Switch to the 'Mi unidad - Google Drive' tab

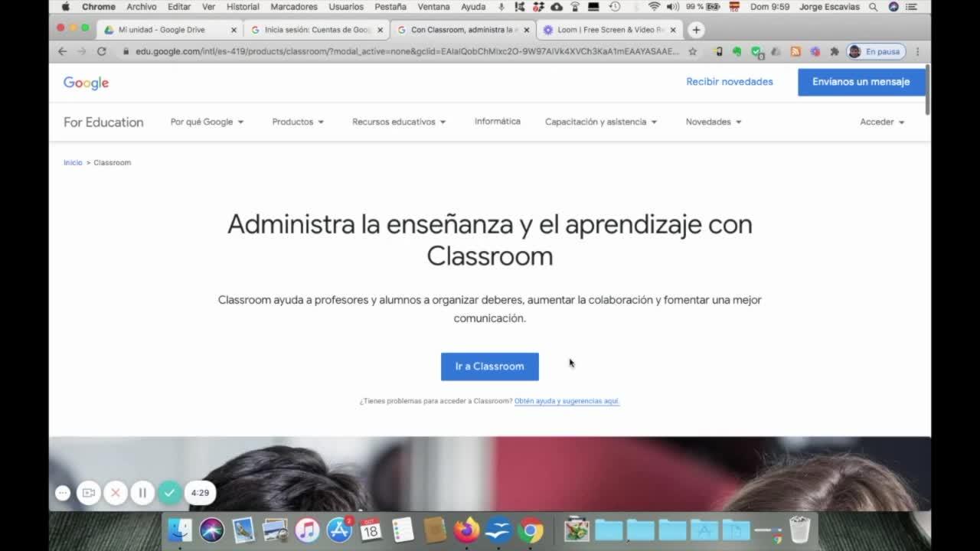[168, 30]
